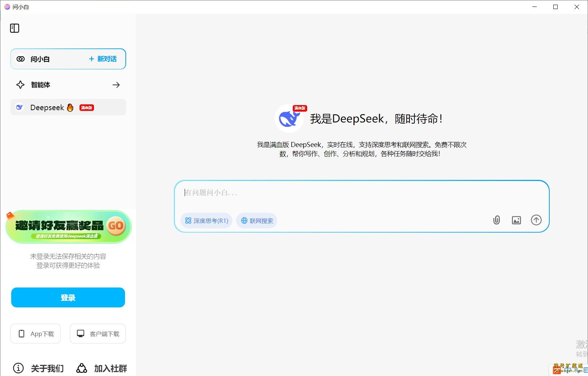Click the monitor icon in 客户端下载
The image size is (588, 376).
point(81,333)
